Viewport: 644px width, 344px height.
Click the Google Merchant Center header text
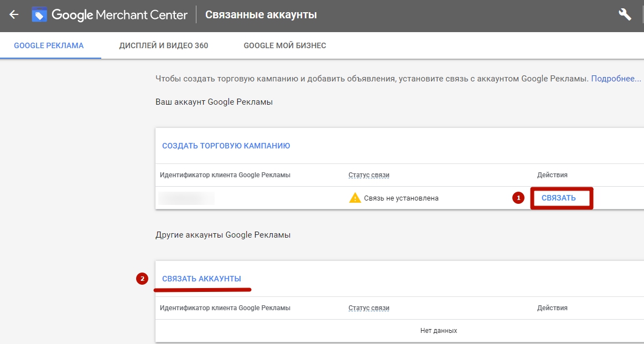point(120,15)
